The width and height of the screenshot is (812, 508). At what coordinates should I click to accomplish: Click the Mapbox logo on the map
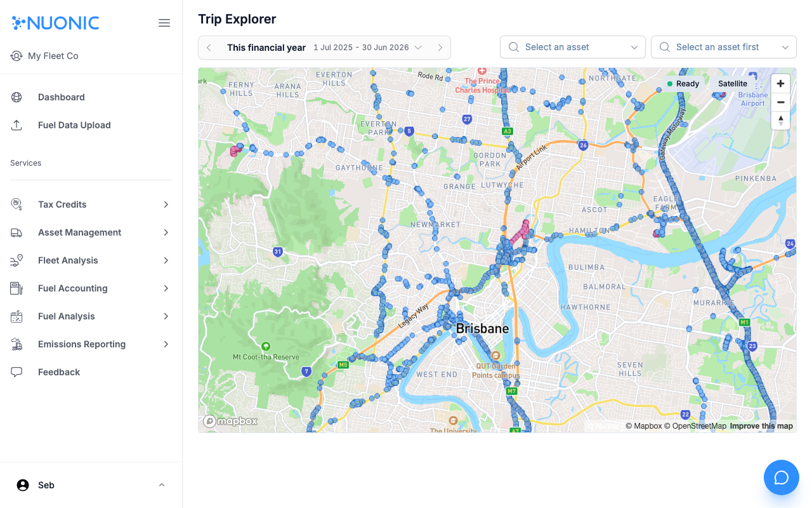230,421
